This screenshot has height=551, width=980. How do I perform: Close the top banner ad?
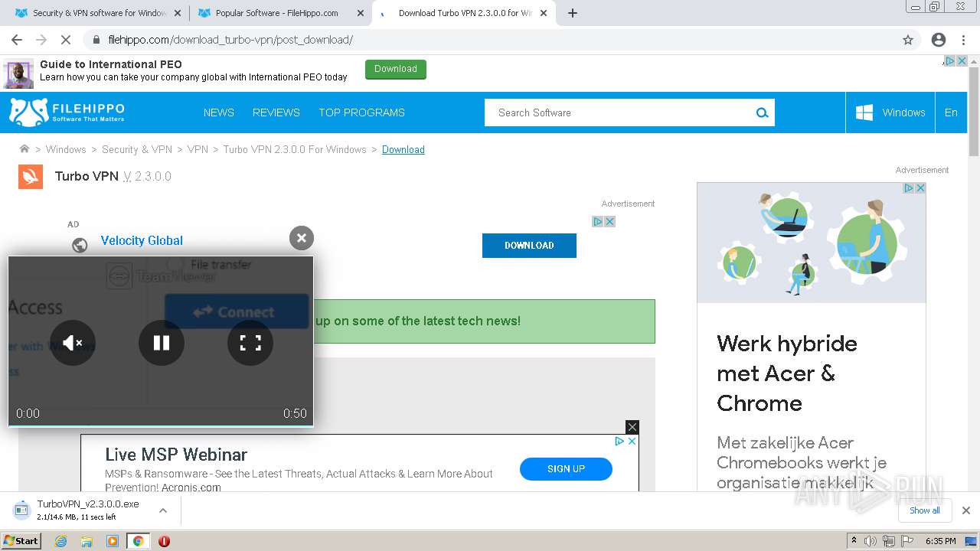pyautogui.click(x=962, y=61)
